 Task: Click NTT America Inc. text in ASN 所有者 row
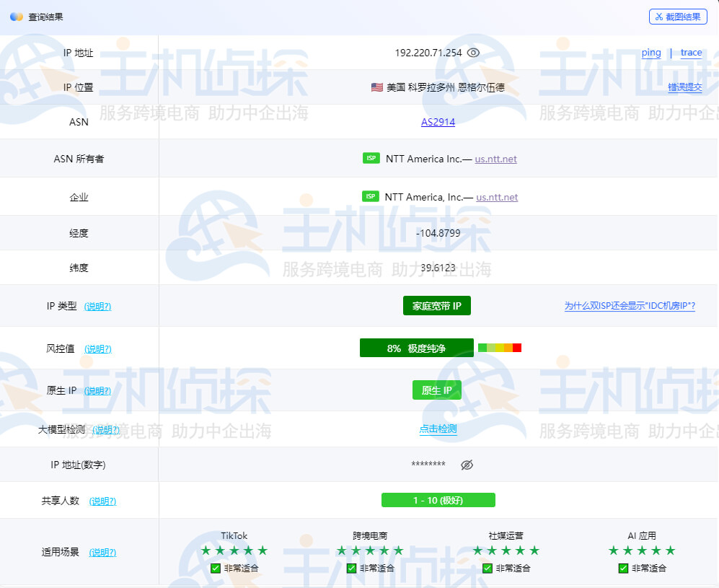[x=423, y=159]
